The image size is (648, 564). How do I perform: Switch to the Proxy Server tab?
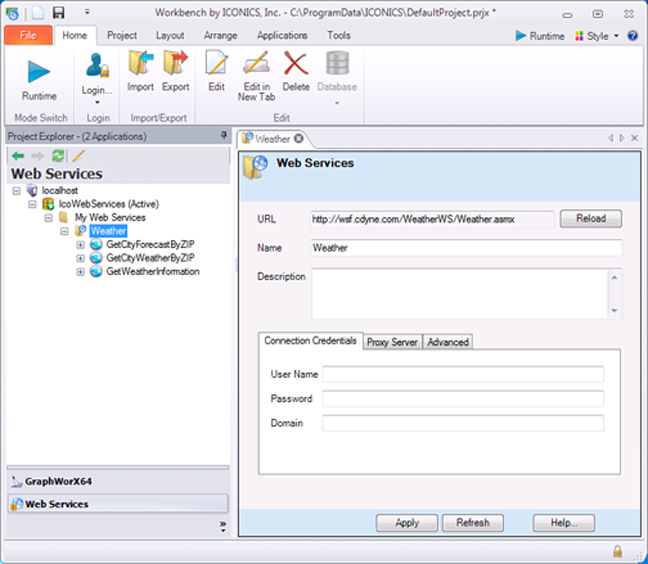(392, 342)
